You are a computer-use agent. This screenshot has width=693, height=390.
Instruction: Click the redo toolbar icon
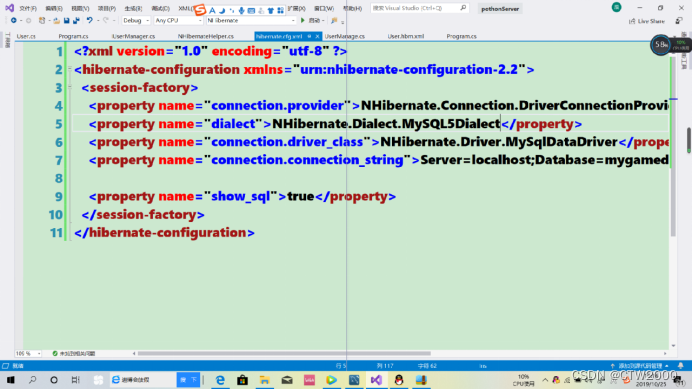(106, 20)
